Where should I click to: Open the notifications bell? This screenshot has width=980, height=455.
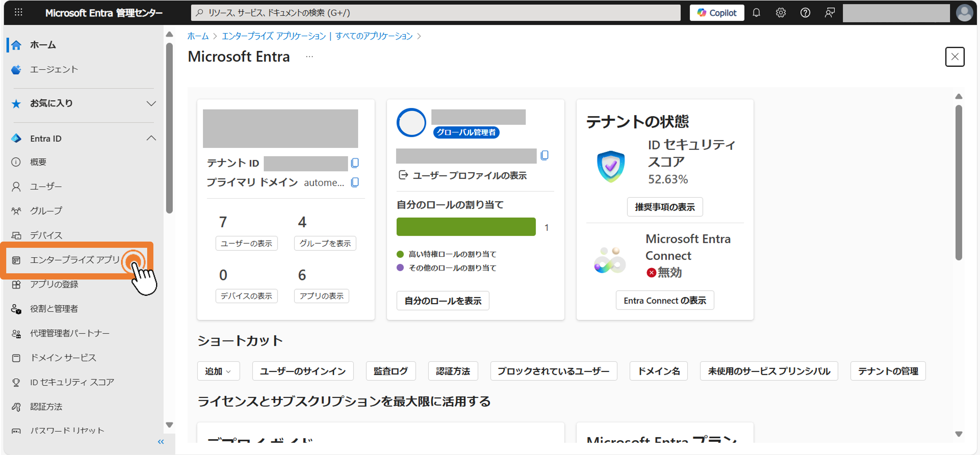[x=756, y=13]
